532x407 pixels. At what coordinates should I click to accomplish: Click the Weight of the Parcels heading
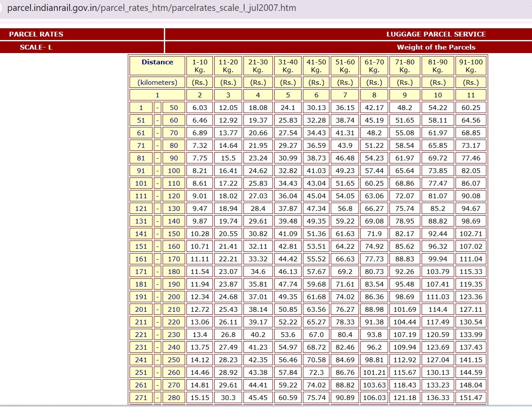click(436, 47)
